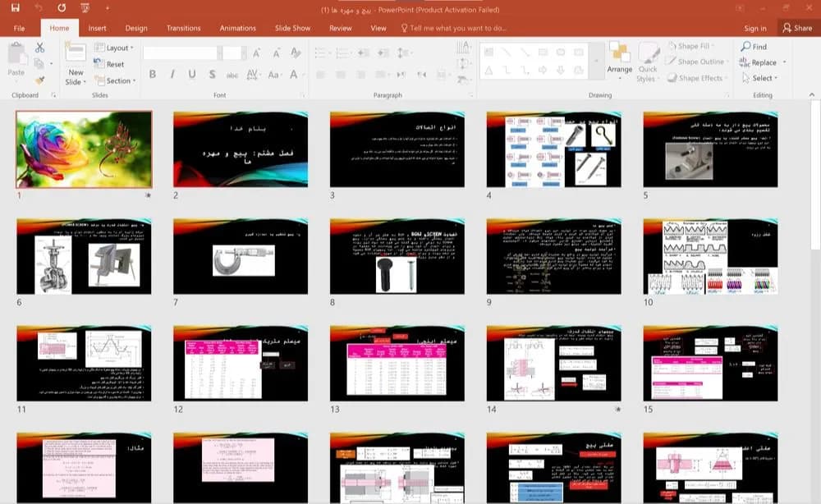Click the Sign in link
This screenshot has width=821, height=504.
click(755, 28)
